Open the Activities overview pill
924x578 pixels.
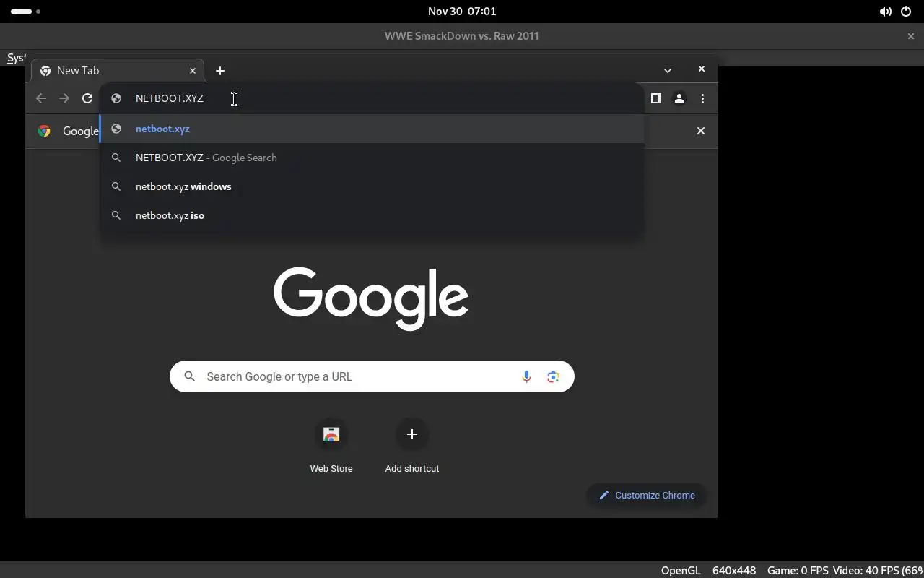pos(25,12)
